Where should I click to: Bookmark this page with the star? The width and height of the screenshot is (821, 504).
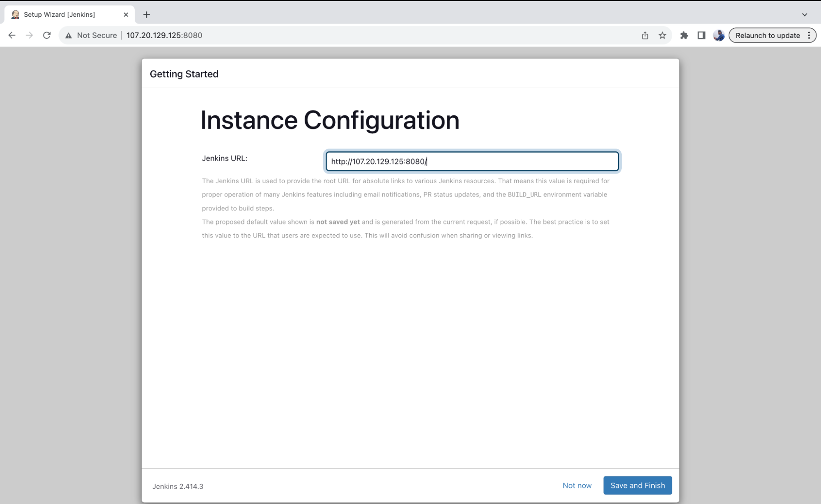(x=662, y=35)
